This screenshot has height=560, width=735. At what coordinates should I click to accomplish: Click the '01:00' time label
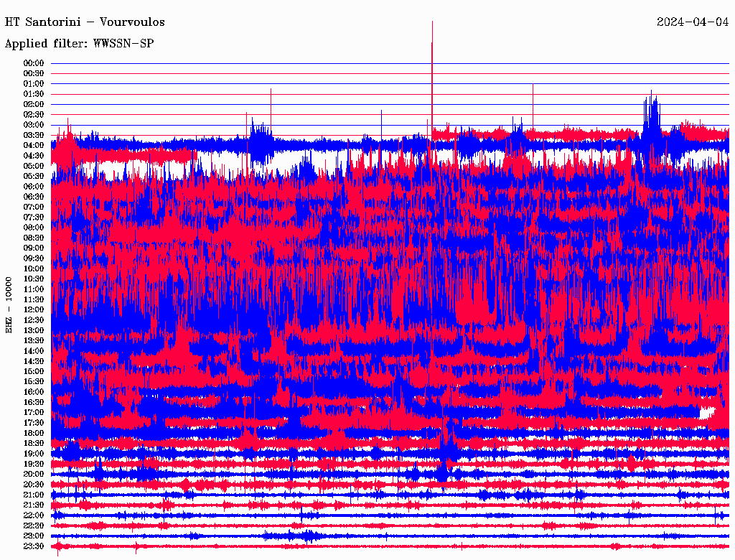tap(34, 84)
